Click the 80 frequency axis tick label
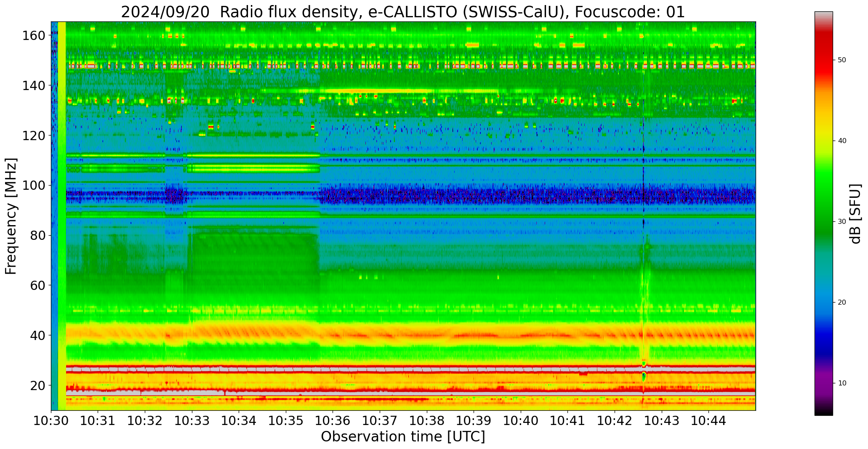The width and height of the screenshot is (868, 449). 38,235
